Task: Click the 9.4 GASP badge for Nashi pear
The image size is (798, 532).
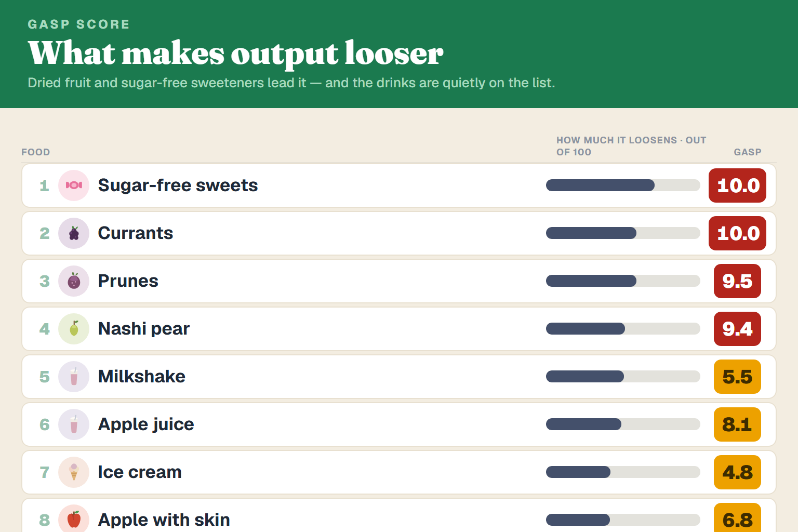Action: [x=737, y=329]
